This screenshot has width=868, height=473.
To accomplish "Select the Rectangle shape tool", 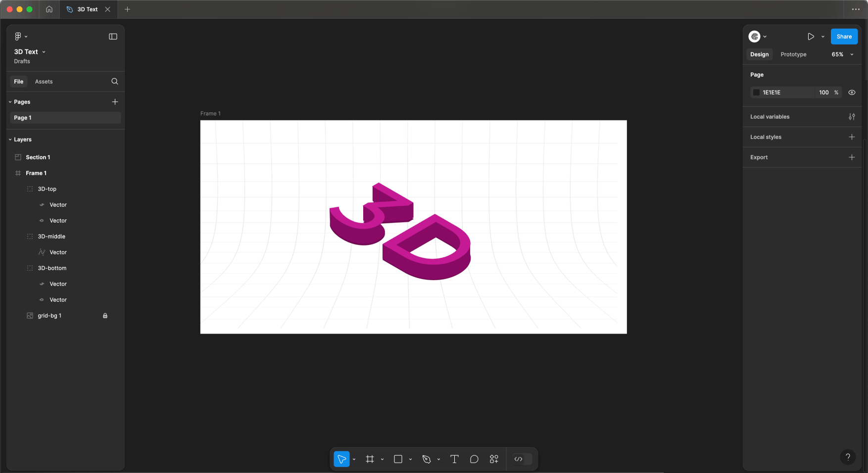I will tap(398, 459).
